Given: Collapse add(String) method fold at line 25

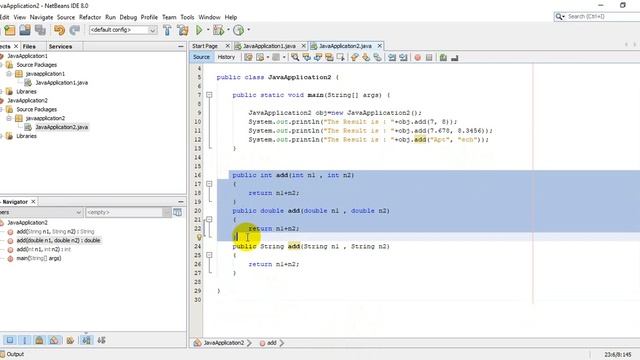Looking at the screenshot, I should (x=209, y=255).
